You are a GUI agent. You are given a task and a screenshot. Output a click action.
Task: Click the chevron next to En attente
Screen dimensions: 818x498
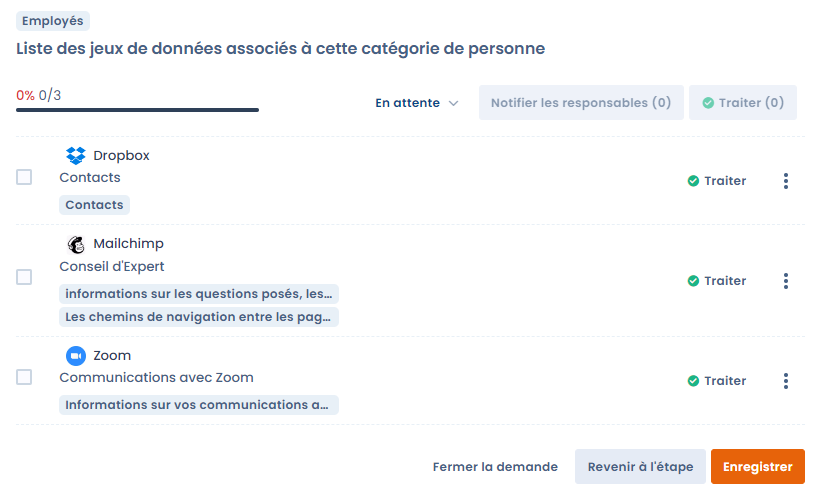453,103
